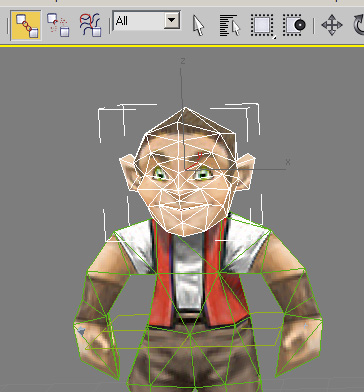The width and height of the screenshot is (364, 392).
Task: Select the Rectangular Selection Region tool
Action: (262, 25)
